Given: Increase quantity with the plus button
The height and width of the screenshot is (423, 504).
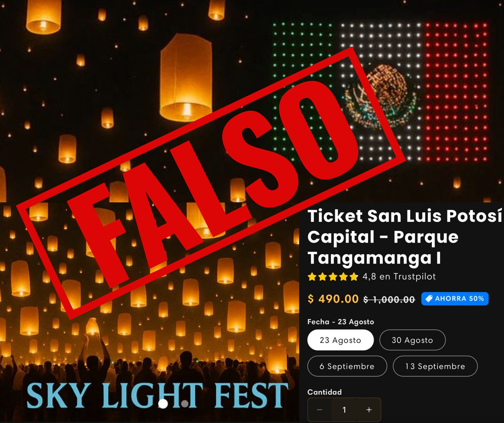Looking at the screenshot, I should pyautogui.click(x=369, y=410).
